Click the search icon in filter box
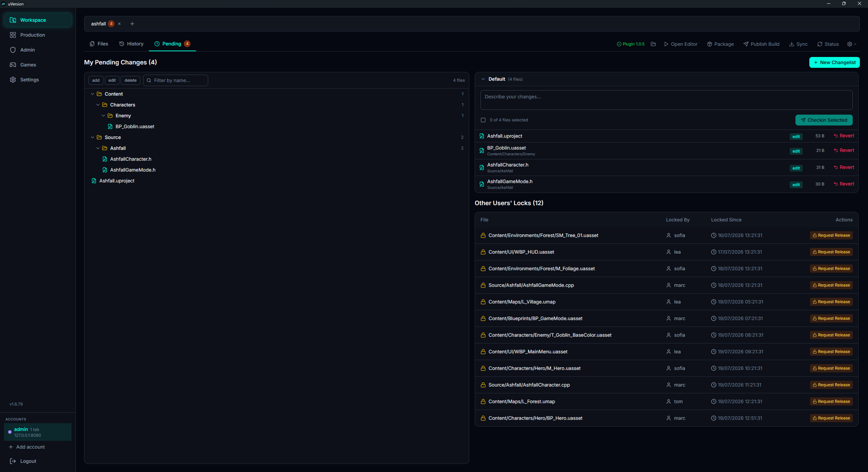This screenshot has height=472, width=868. [x=149, y=80]
